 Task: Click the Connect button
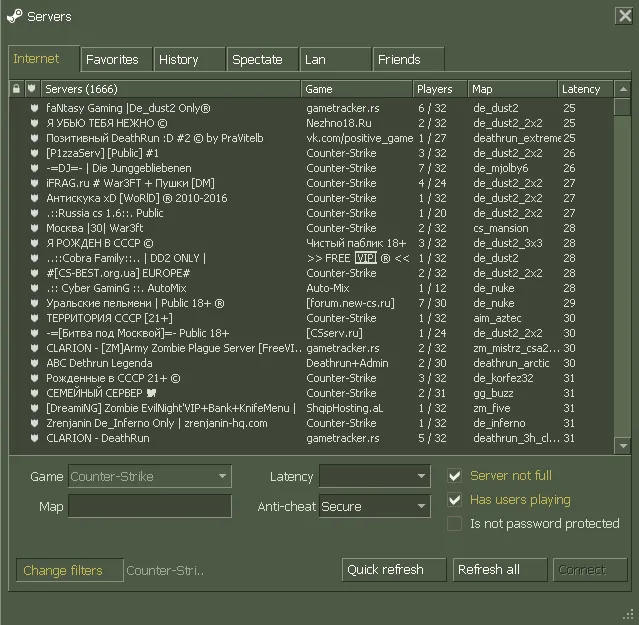click(x=590, y=570)
